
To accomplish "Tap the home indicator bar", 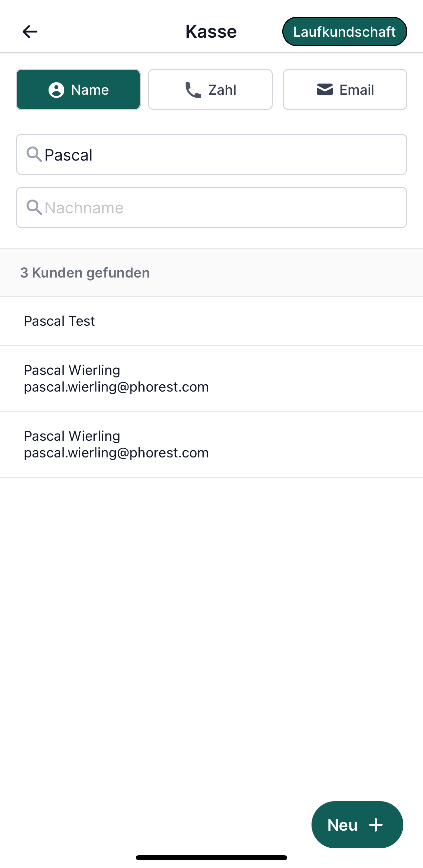I will [211, 858].
